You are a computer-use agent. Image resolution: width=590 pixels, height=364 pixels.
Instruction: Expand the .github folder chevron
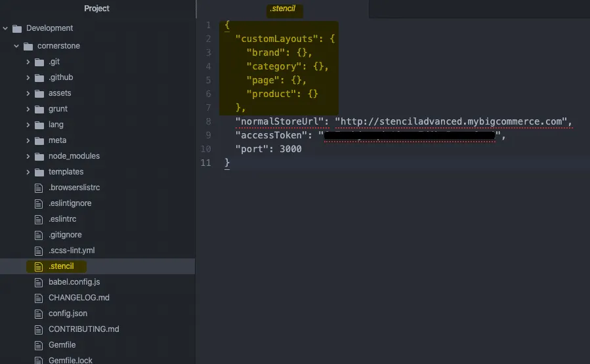click(28, 77)
